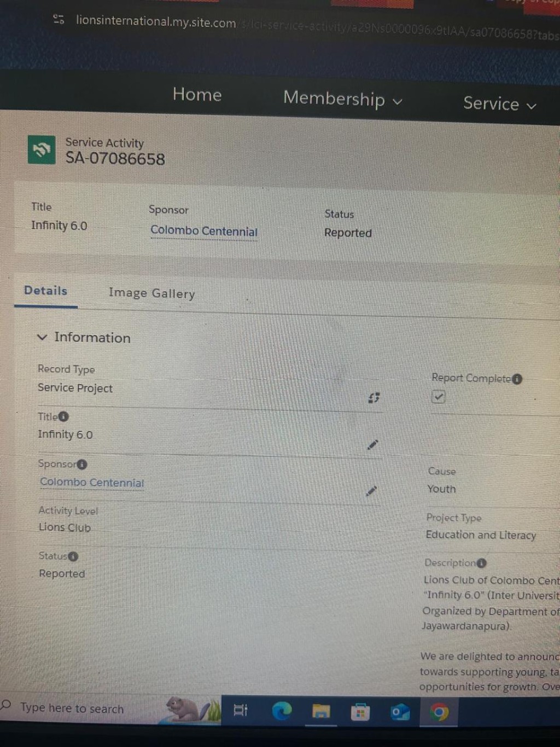
Task: Open File Explorer from the taskbar
Action: 321,711
